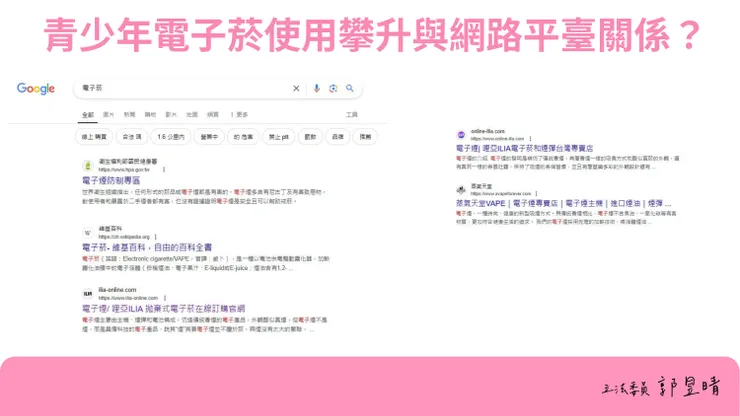Clear the search box with the X icon
740x416 pixels.
coord(296,88)
